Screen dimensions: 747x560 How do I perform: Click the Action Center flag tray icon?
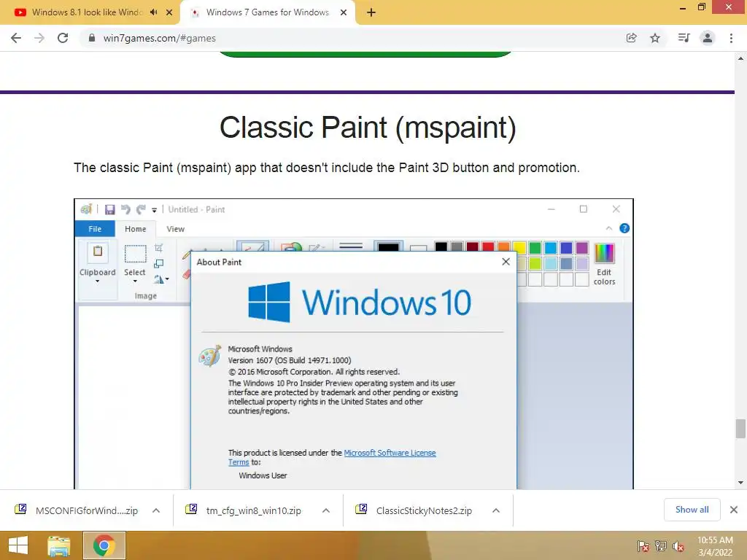click(x=643, y=546)
